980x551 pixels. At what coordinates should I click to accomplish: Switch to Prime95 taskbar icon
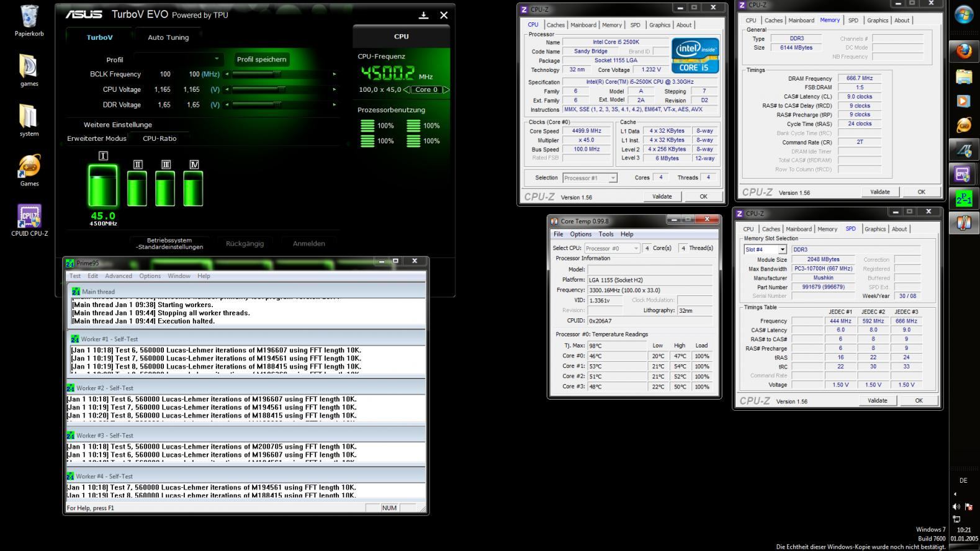pyautogui.click(x=964, y=199)
